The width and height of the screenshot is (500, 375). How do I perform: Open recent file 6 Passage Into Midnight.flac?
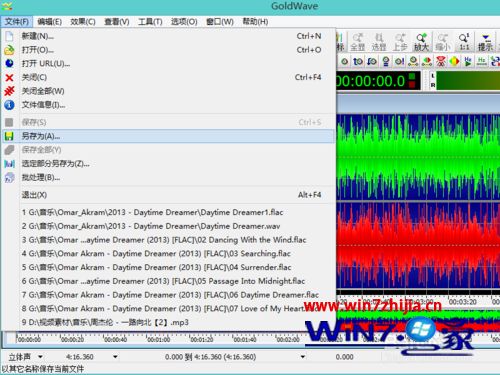(x=168, y=281)
